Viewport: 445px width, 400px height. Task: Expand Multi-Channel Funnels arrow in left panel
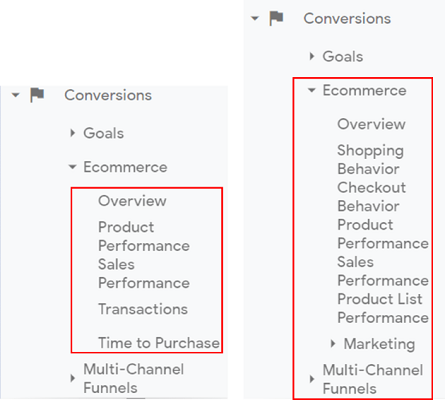pos(73,378)
